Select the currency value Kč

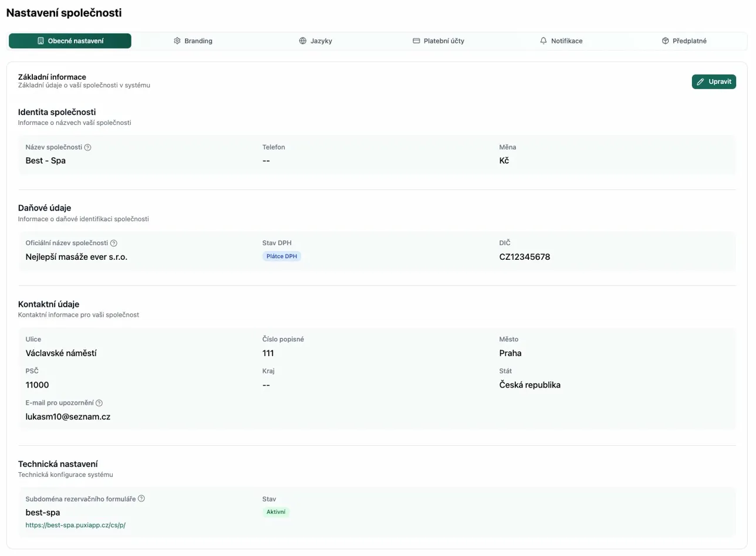[x=504, y=160]
